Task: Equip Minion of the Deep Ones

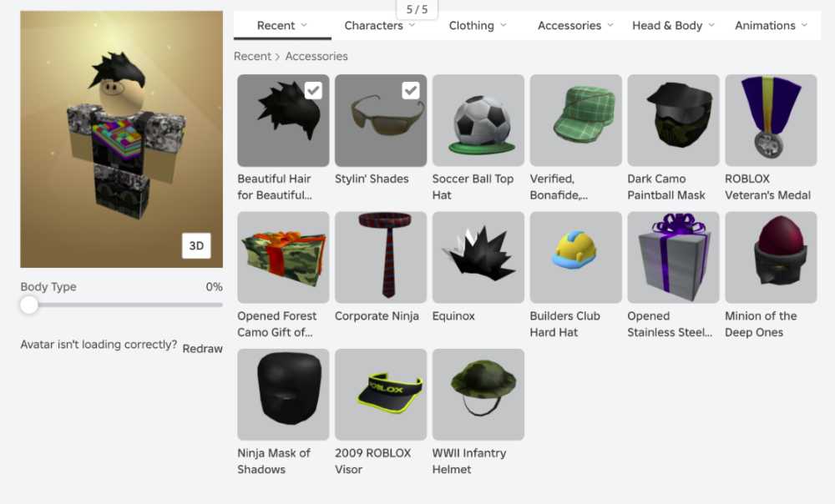Action: coord(771,258)
